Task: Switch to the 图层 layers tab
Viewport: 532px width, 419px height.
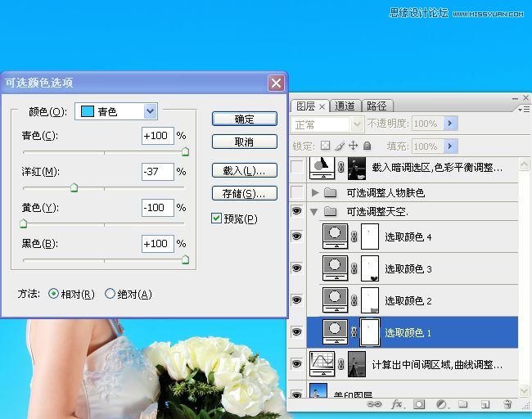Action: point(306,106)
